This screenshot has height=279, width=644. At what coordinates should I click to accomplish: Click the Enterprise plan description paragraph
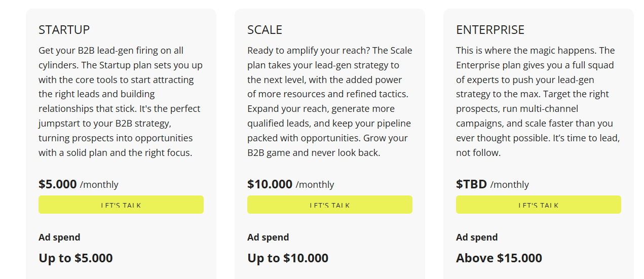pyautogui.click(x=538, y=101)
